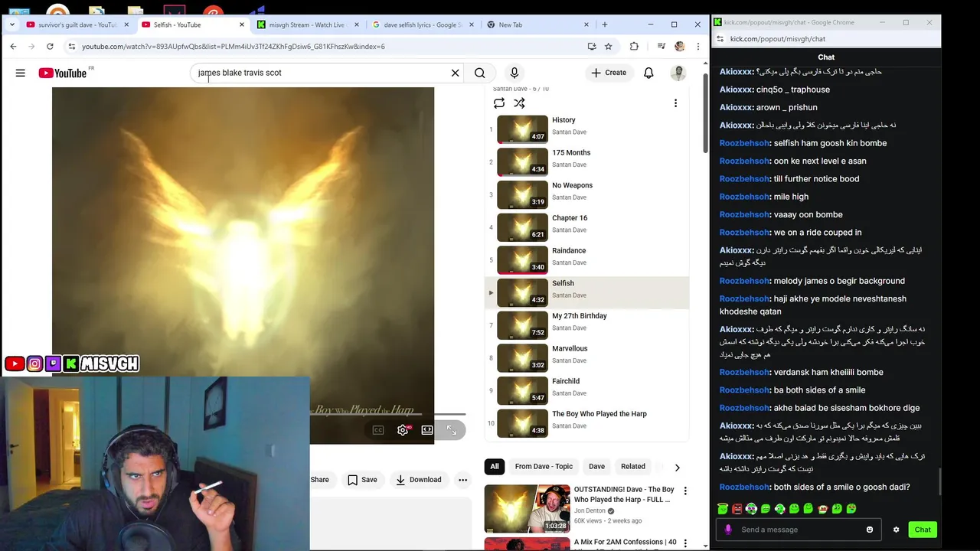
Task: Open YouTube notifications bell
Action: point(648,73)
